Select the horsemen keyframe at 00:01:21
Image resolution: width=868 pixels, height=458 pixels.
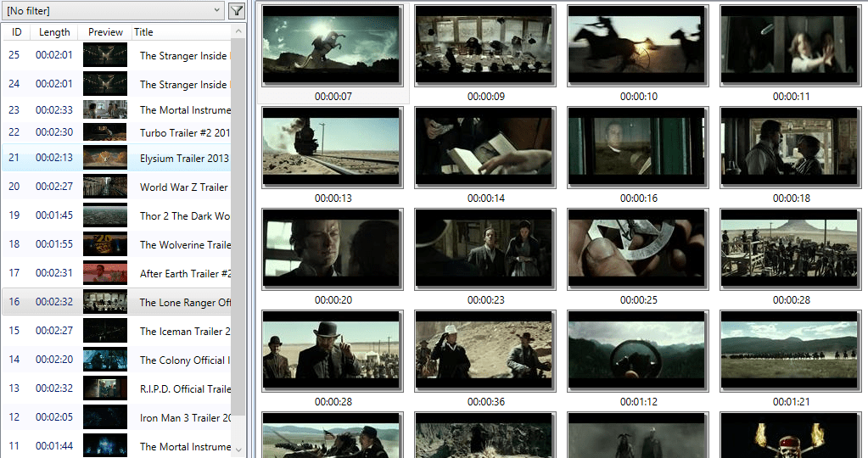click(791, 351)
